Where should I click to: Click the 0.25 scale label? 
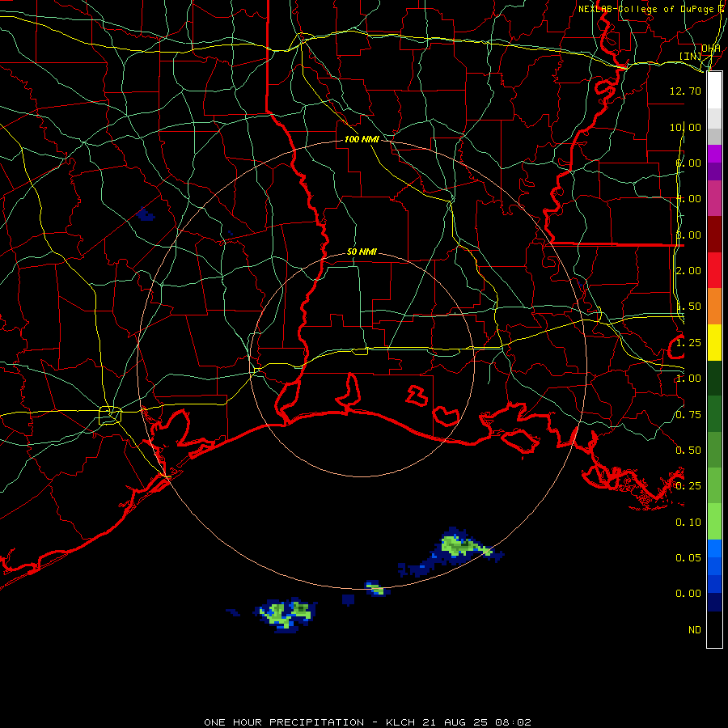click(x=688, y=486)
